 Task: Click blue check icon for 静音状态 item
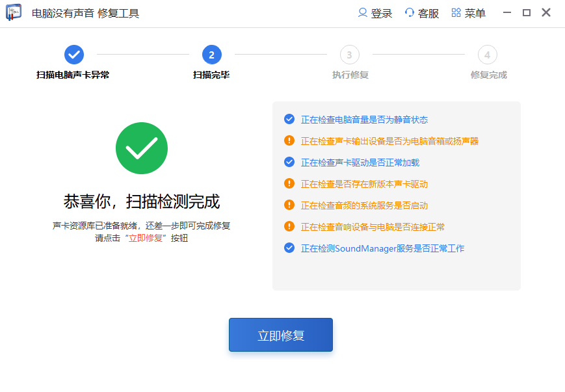289,119
